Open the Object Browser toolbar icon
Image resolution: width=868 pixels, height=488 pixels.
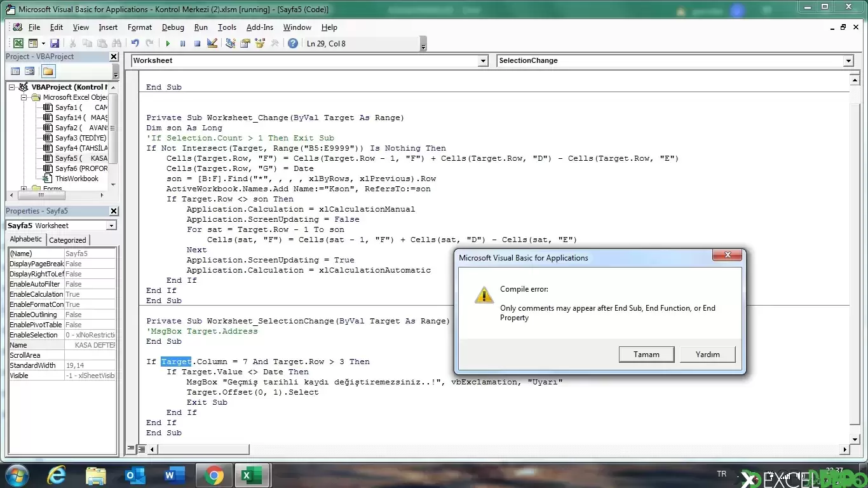[259, 43]
